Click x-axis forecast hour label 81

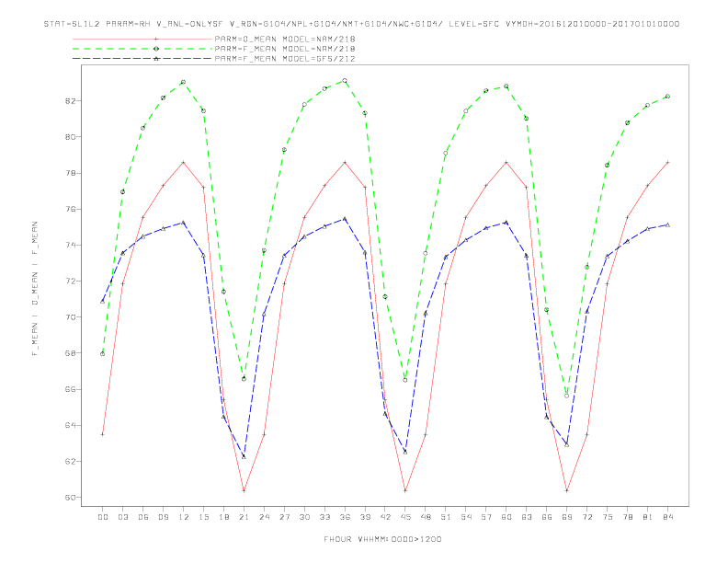(x=648, y=517)
